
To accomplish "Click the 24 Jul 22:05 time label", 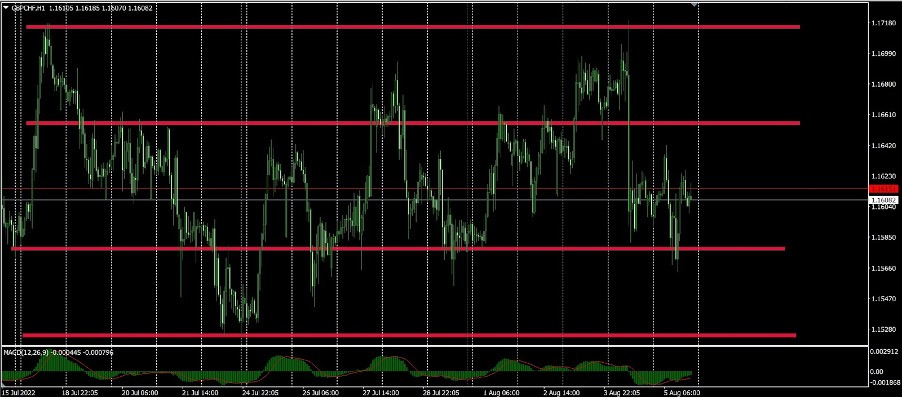I will (x=262, y=392).
